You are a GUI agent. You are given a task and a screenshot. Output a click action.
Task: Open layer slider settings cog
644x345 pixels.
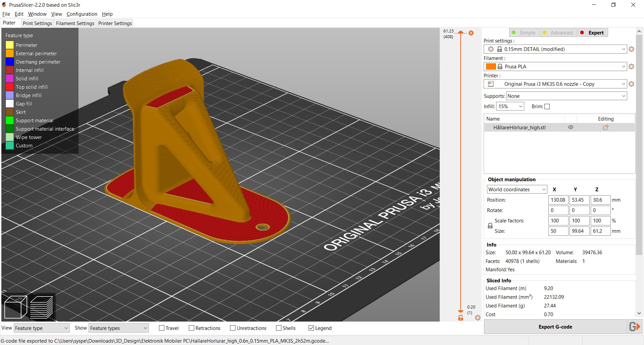pyautogui.click(x=478, y=318)
